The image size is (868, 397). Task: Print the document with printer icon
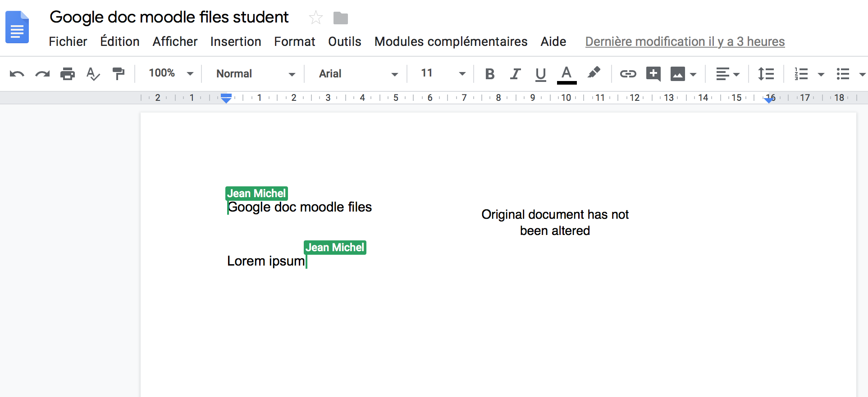click(68, 73)
